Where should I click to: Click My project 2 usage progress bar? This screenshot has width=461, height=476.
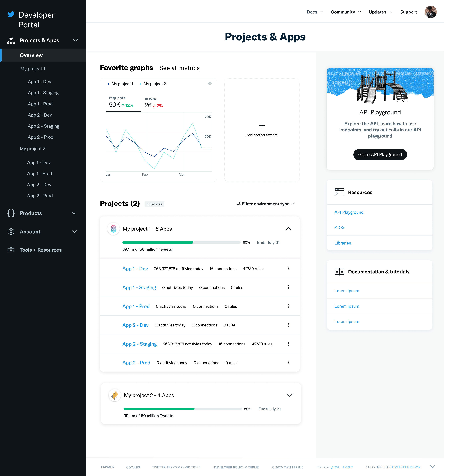click(x=182, y=409)
